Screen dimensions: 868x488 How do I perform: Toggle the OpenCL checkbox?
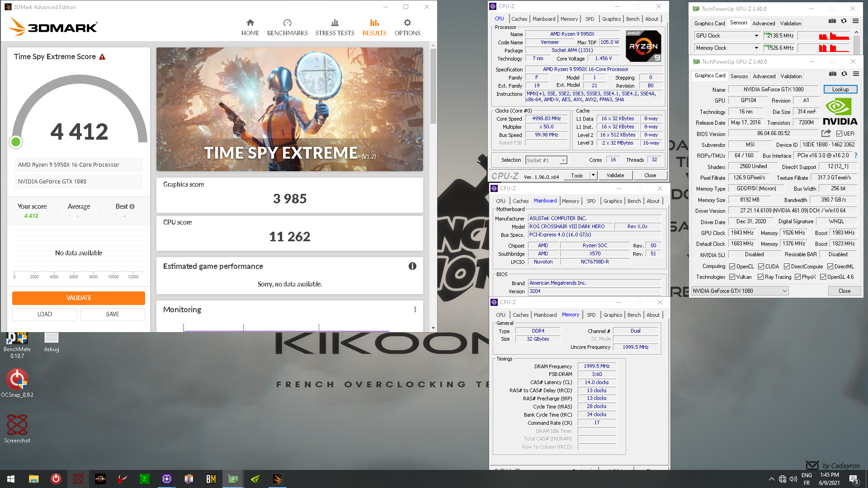[732, 267]
